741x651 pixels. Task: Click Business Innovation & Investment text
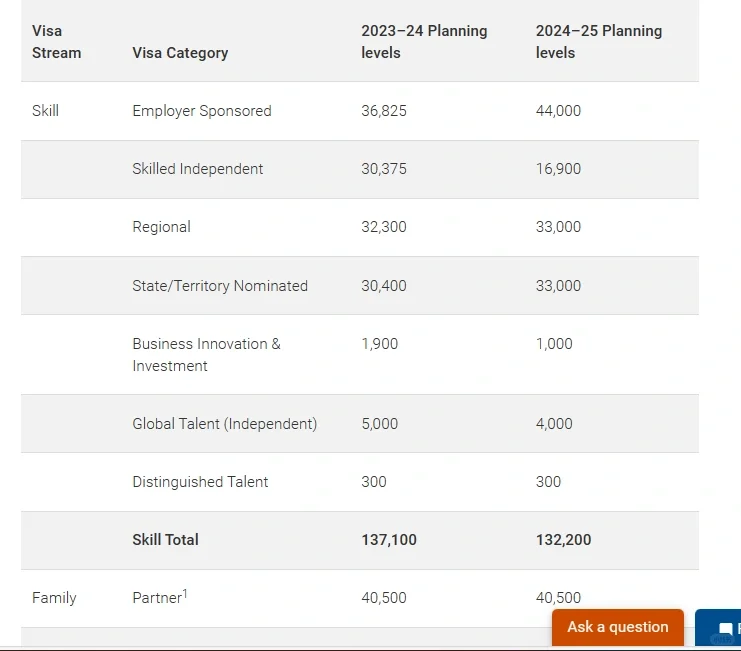(x=206, y=355)
